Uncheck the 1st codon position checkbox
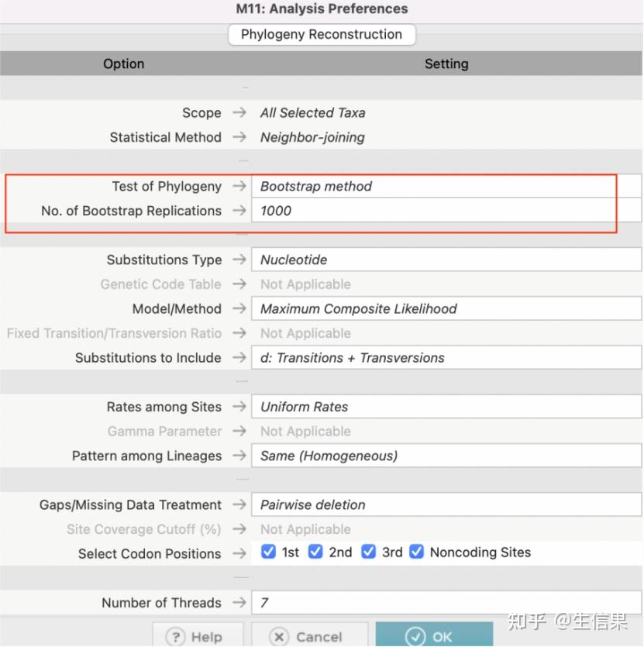 point(268,552)
